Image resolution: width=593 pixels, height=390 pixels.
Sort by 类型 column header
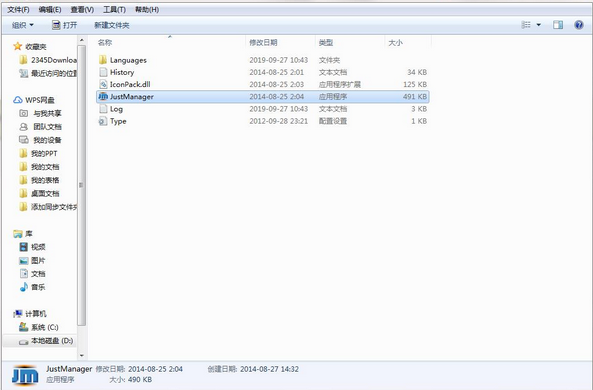(x=326, y=42)
